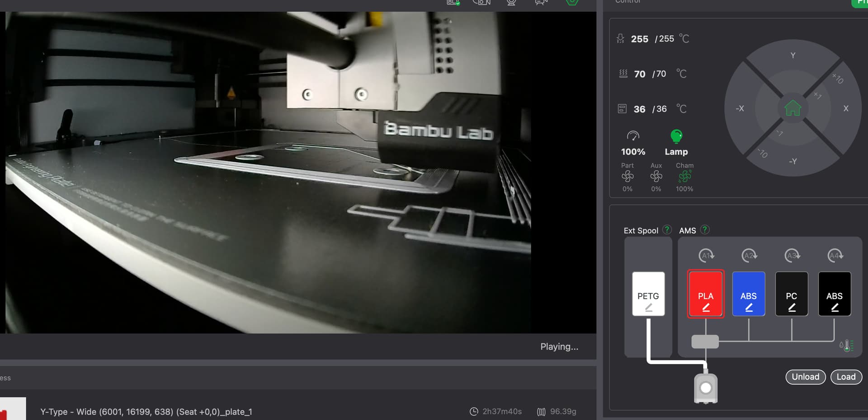Open the AMS help question mark
This screenshot has width=868, height=420.
tap(705, 230)
